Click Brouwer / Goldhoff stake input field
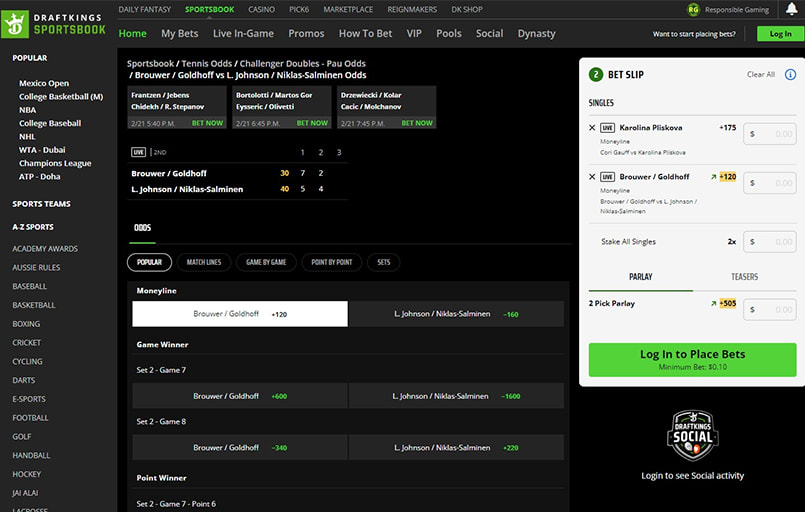This screenshot has width=805, height=512. tap(770, 183)
